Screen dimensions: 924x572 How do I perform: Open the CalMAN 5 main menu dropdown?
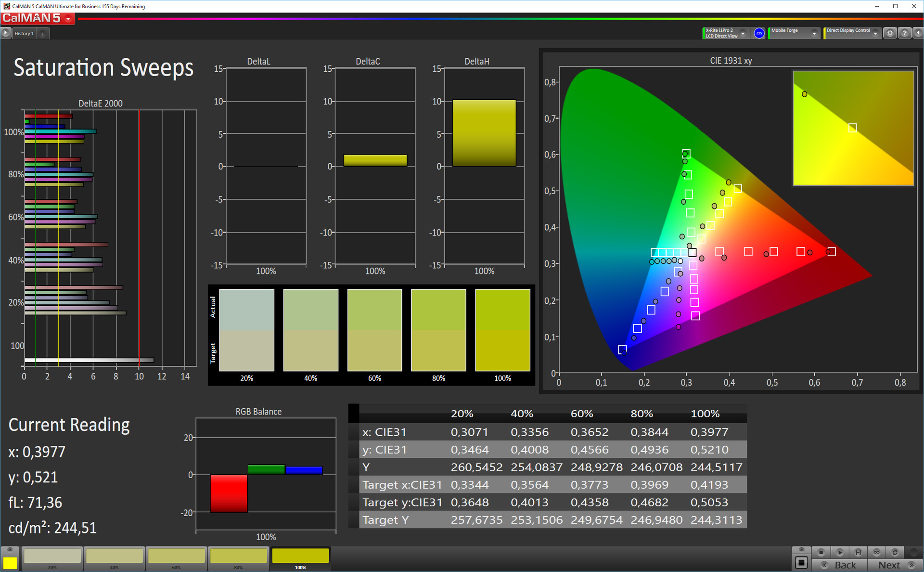click(x=68, y=19)
